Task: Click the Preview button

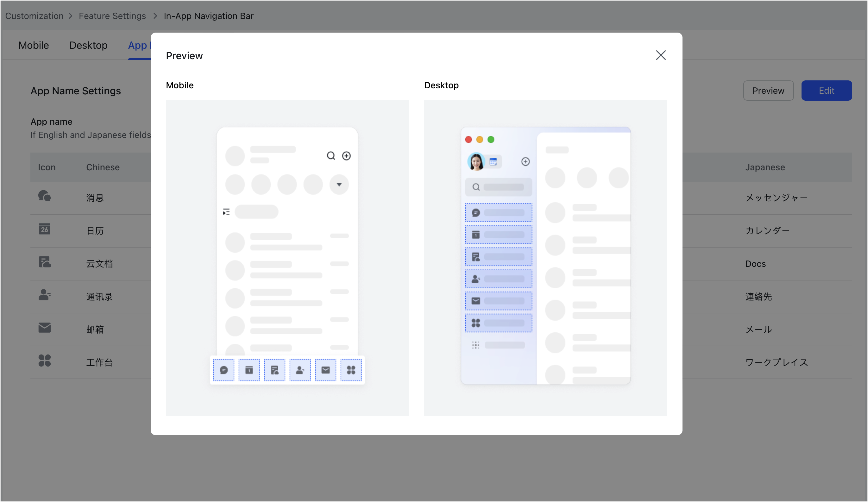Action: [x=769, y=90]
